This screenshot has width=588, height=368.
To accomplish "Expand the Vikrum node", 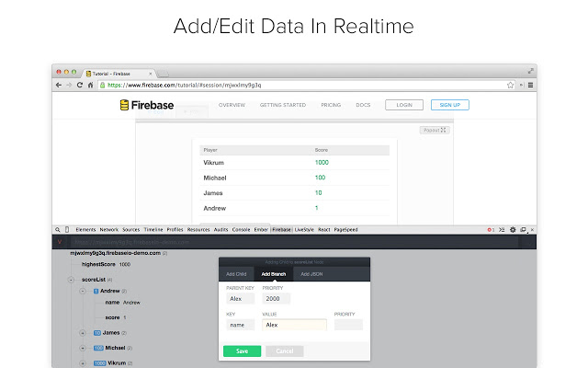I will coord(83,363).
